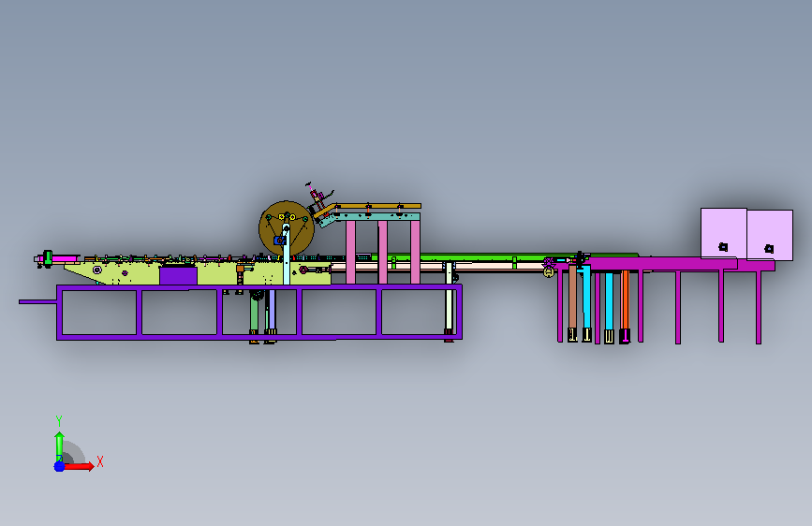Click the red X label of triad

tap(100, 461)
